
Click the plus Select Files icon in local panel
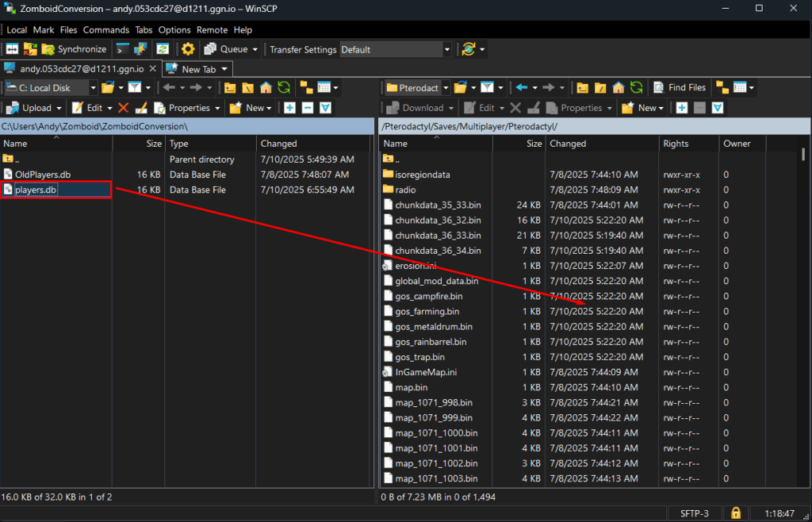[289, 108]
